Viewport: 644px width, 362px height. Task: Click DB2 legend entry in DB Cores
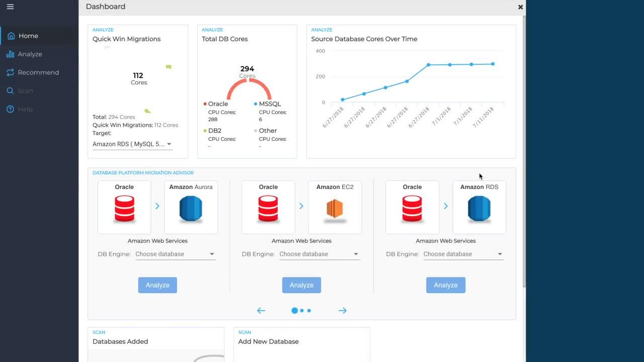coord(212,130)
